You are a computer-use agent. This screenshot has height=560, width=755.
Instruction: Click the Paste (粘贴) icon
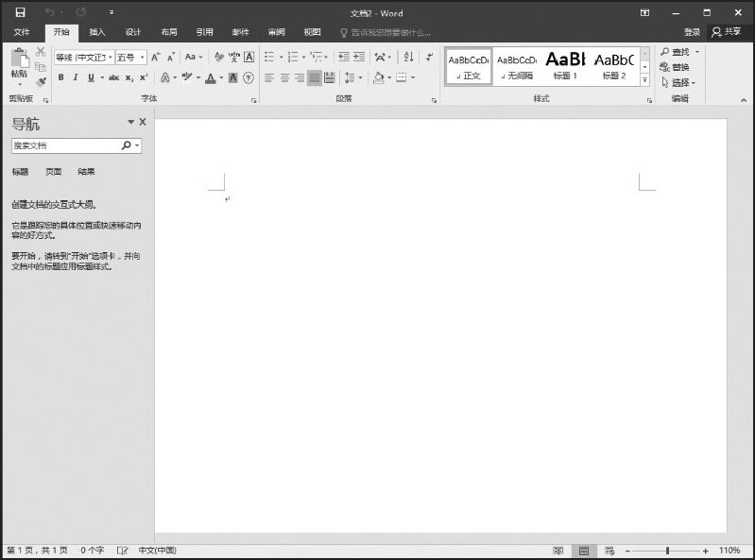click(x=19, y=59)
